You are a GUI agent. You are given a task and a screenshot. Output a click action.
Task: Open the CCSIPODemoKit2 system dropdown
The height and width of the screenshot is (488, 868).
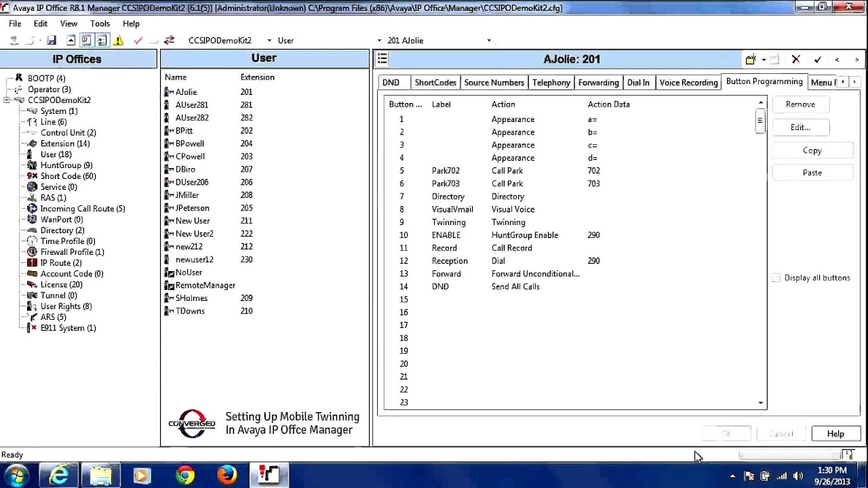click(x=269, y=41)
